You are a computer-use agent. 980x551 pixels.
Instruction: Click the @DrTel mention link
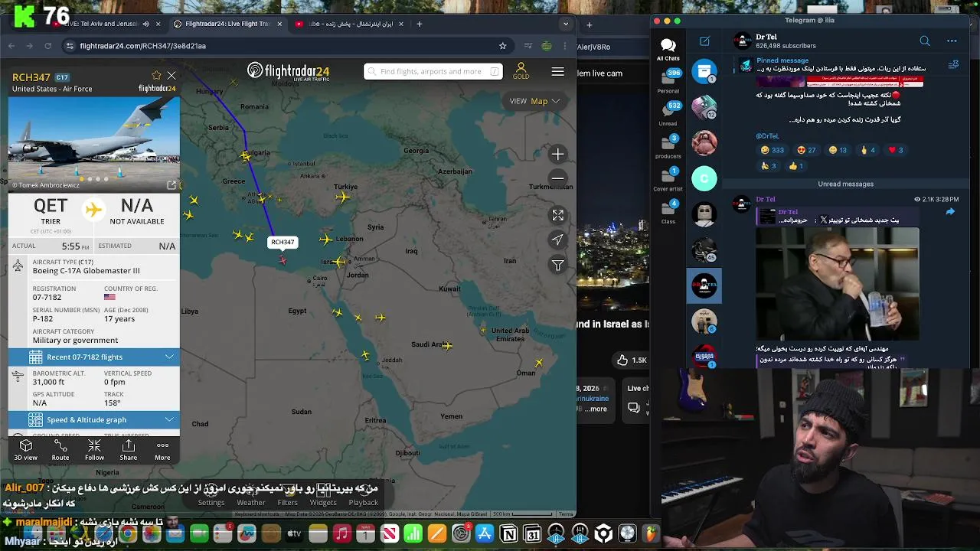[767, 135]
